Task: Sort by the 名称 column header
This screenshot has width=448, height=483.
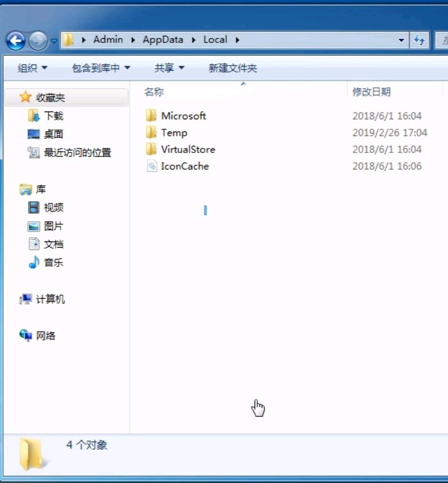Action: 154,92
